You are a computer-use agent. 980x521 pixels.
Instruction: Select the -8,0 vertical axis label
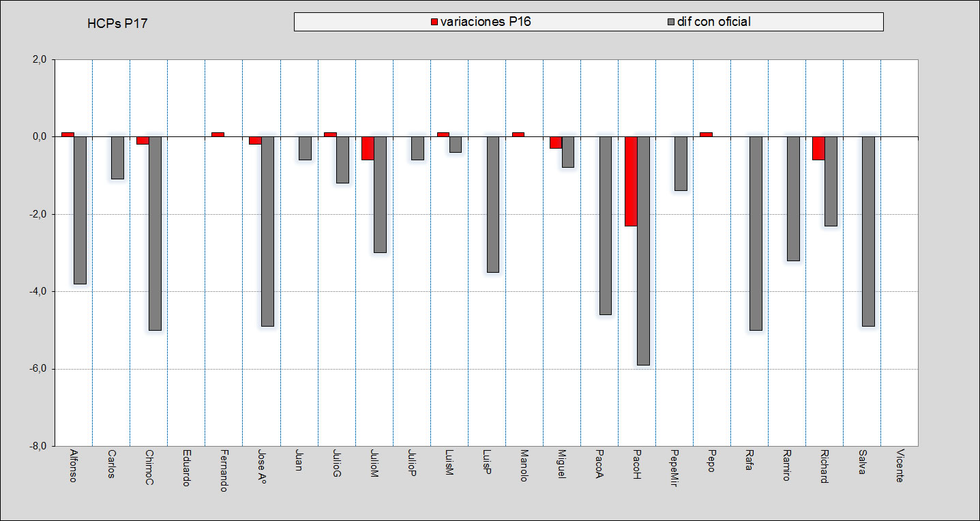click(38, 446)
